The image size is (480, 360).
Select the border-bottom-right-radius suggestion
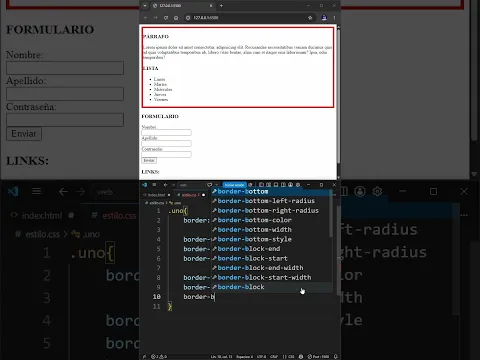271,211
